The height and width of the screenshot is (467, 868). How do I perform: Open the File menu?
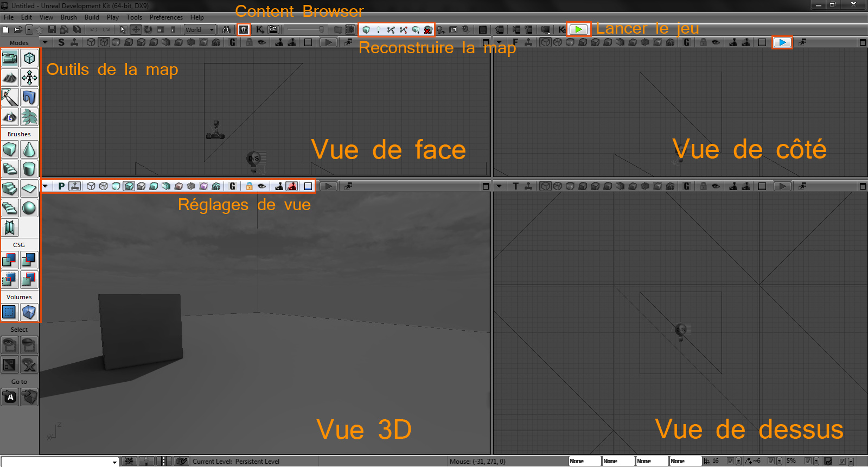[9, 17]
